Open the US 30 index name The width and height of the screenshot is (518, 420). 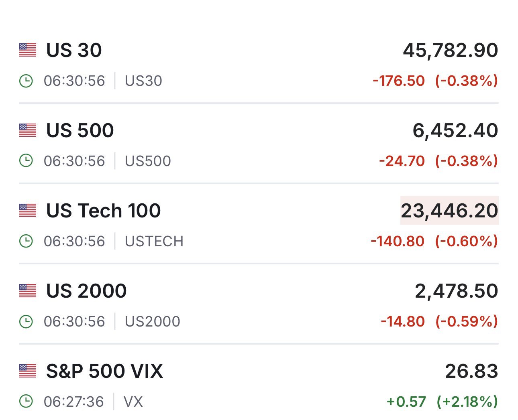click(x=74, y=50)
